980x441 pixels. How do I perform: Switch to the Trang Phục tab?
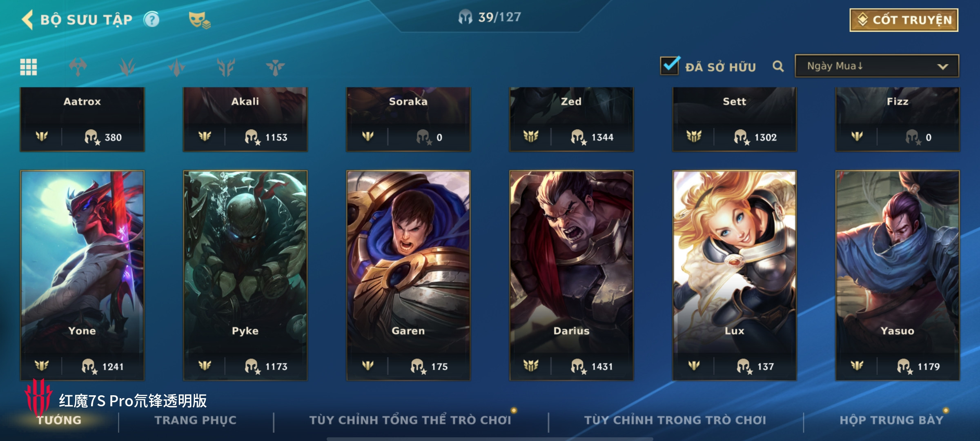(x=196, y=420)
